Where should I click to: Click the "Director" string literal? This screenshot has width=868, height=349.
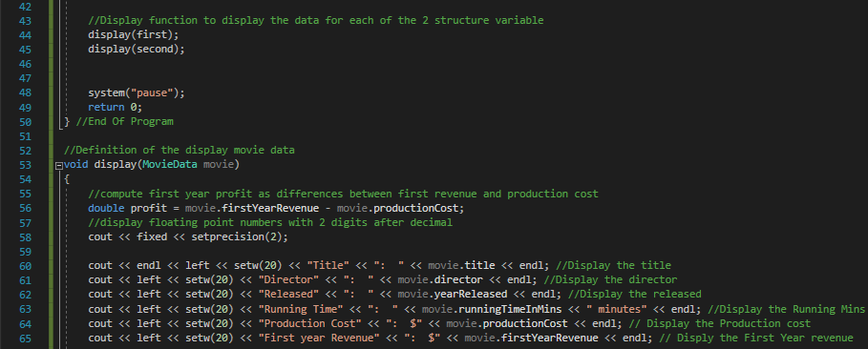pos(288,279)
